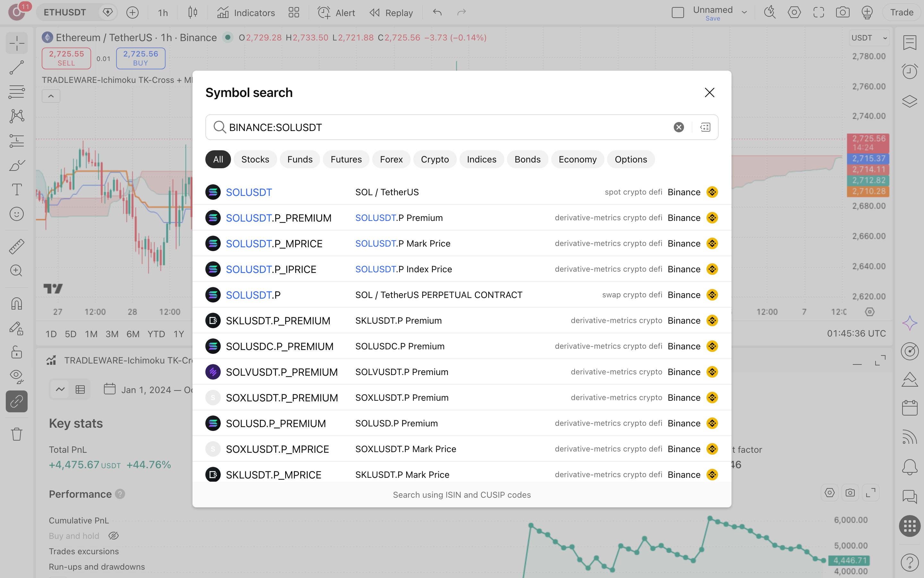Open the layout setup grid icon

coord(294,13)
